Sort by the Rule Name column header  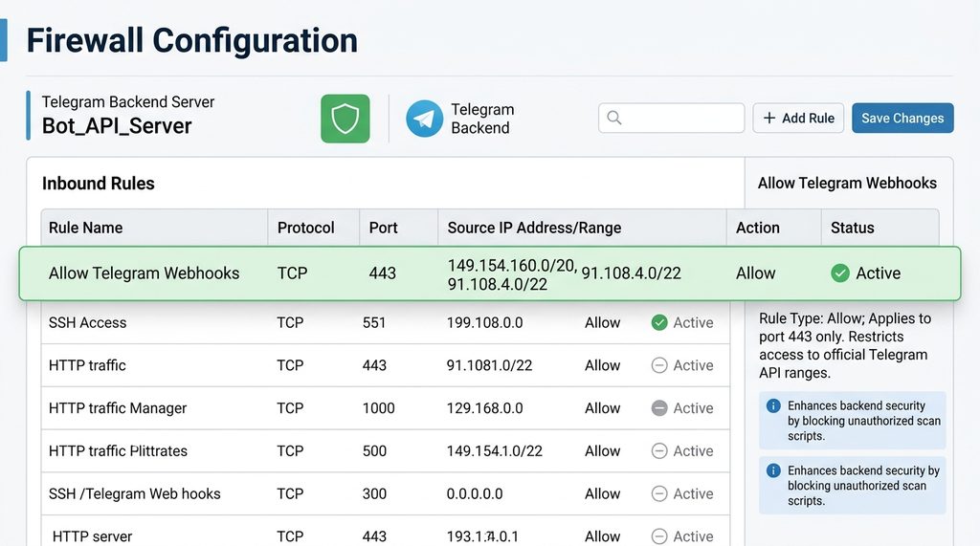86,228
